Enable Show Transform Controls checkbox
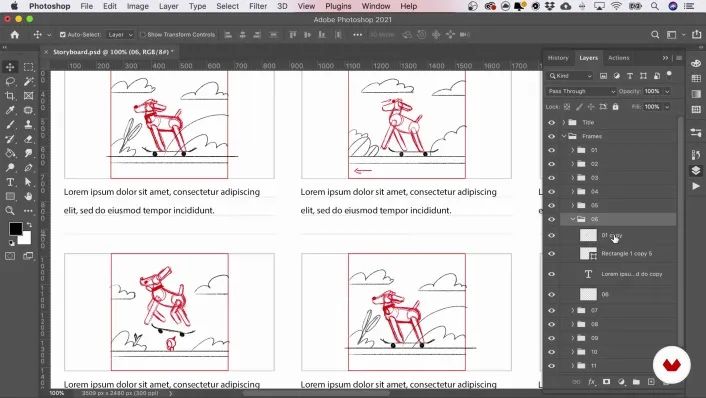The height and width of the screenshot is (398, 706). [x=143, y=35]
